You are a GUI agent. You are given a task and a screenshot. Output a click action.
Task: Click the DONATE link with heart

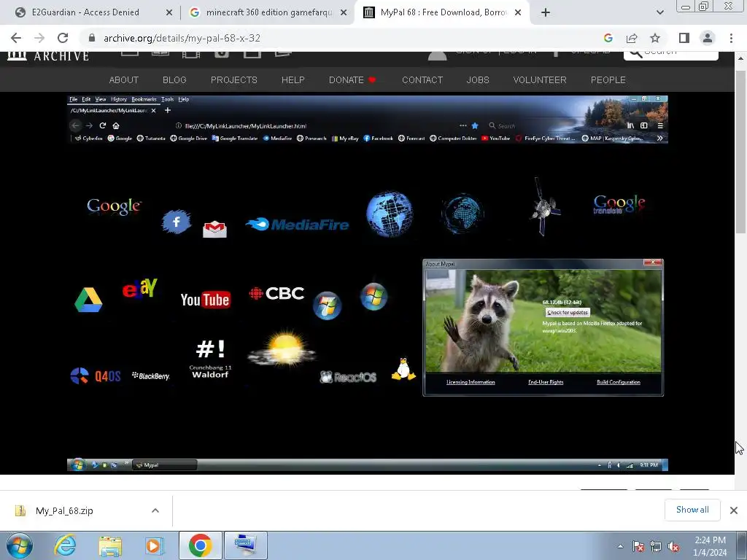352,80
